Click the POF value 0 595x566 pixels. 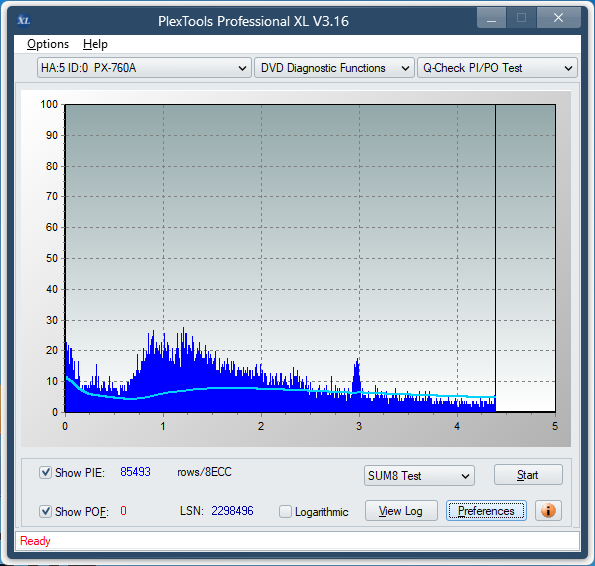tap(123, 511)
